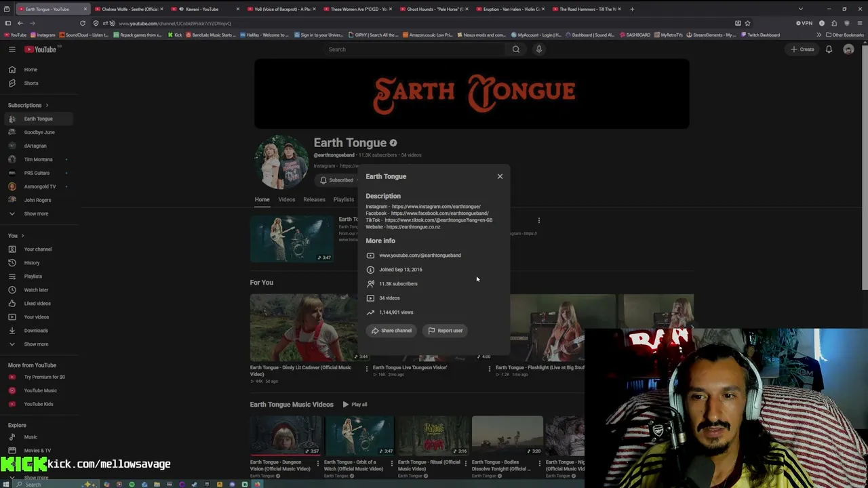Open the Windows Start menu
Viewport: 868px width, 488px height.
tap(7, 485)
